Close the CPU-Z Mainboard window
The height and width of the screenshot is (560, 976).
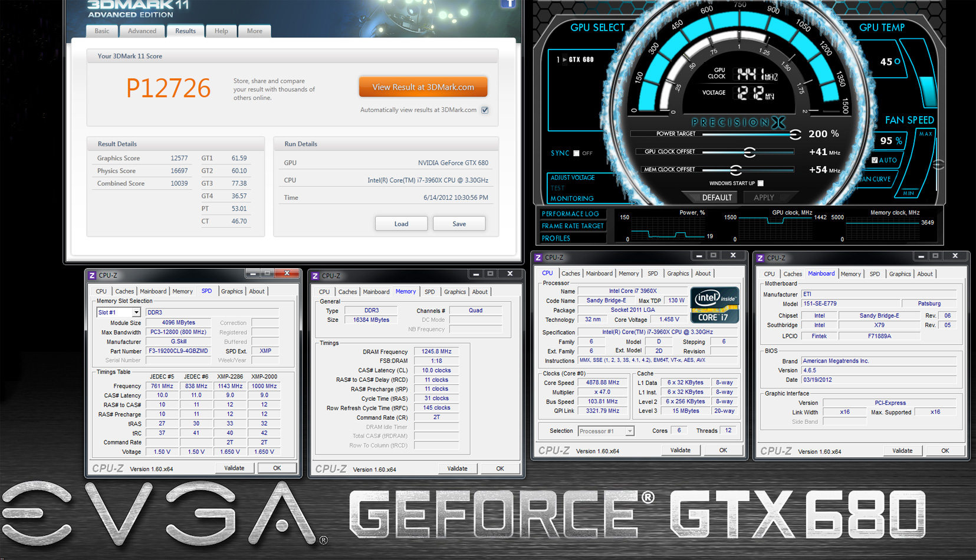pos(955,256)
